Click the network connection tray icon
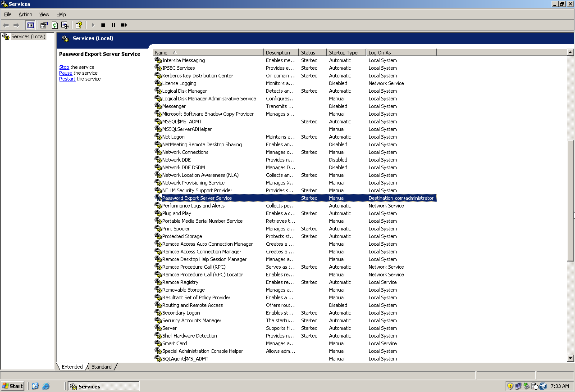 [518, 386]
